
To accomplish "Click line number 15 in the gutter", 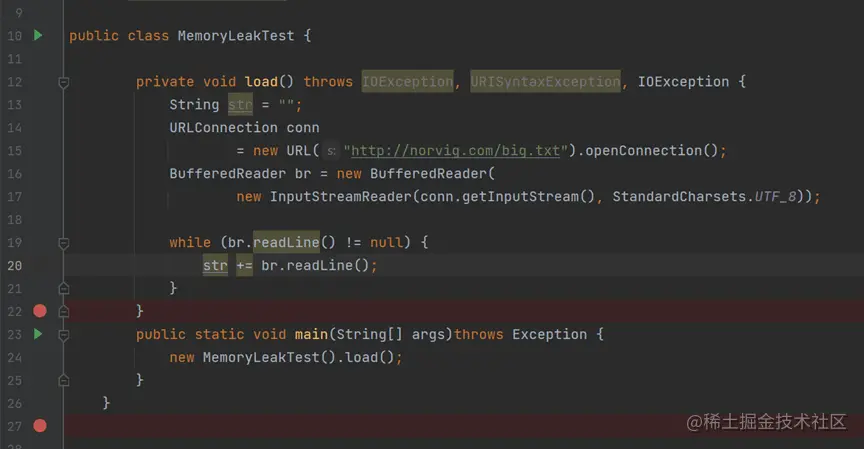I will (x=15, y=150).
